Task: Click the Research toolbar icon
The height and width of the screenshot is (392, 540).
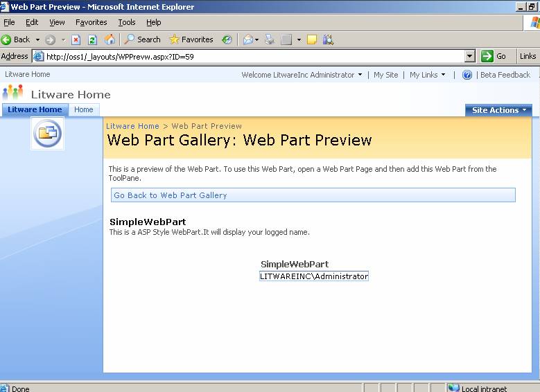Action: 328,40
